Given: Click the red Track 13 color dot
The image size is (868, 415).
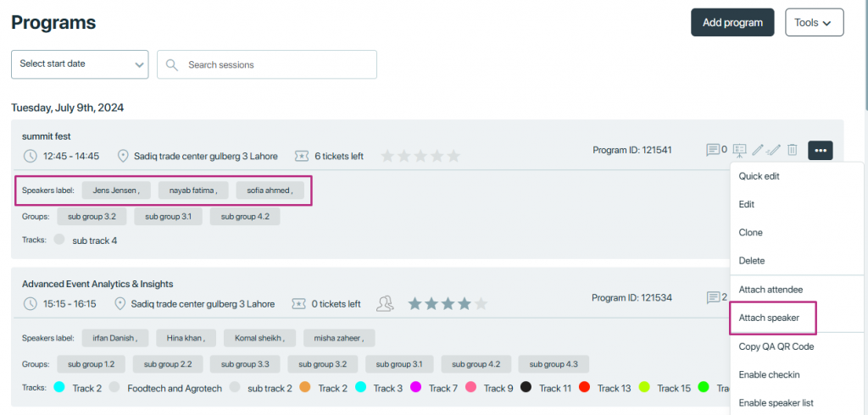Looking at the screenshot, I should point(584,387).
